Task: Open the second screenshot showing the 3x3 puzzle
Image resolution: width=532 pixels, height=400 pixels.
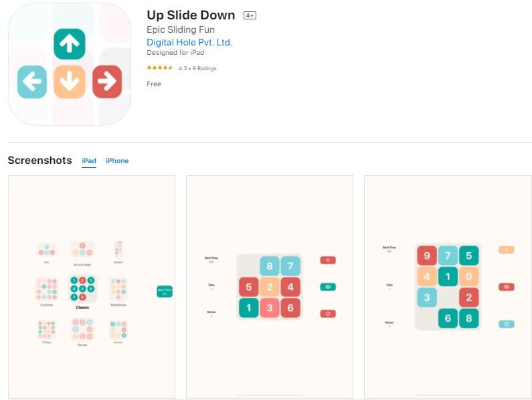Action: [270, 287]
